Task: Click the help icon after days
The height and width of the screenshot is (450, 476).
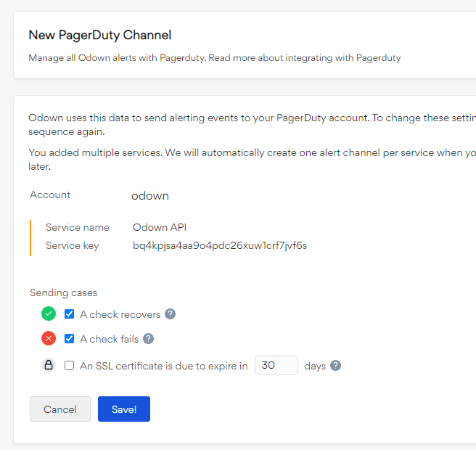Action: point(335,366)
